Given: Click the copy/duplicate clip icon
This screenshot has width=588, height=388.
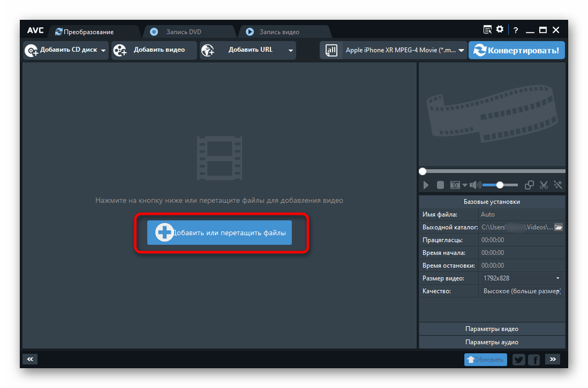Looking at the screenshot, I should pos(529,185).
